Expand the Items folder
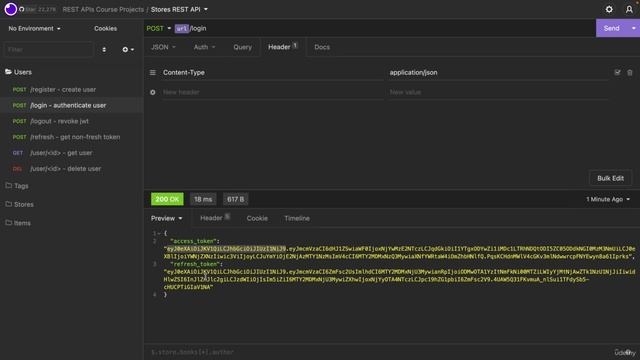 [18, 223]
